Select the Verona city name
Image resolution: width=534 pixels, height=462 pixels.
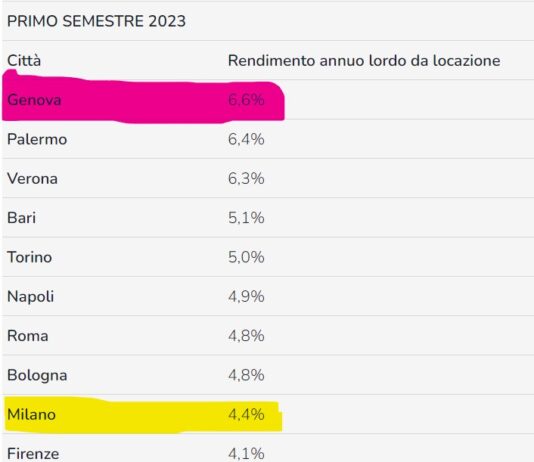coord(32,179)
